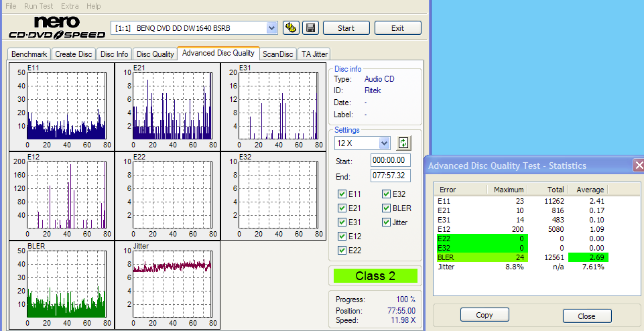Select the E11 row in Statistics
Image resolution: width=644 pixels, height=331 pixels.
click(521, 201)
